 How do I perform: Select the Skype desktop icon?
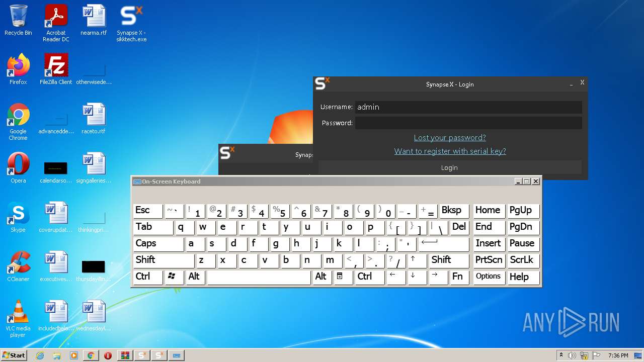tap(18, 217)
